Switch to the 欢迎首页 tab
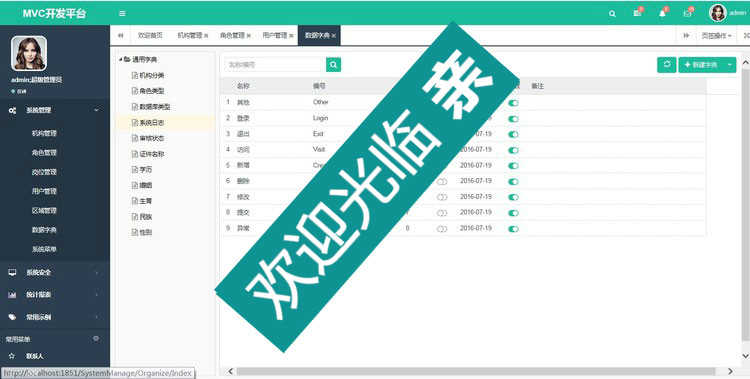 click(x=150, y=36)
